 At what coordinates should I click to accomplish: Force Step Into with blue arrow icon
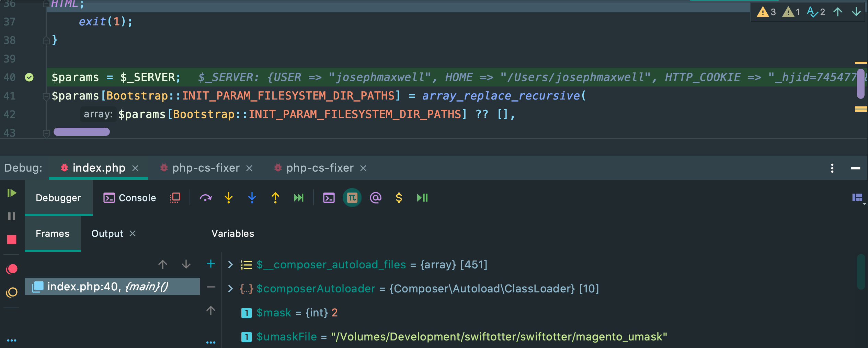252,198
